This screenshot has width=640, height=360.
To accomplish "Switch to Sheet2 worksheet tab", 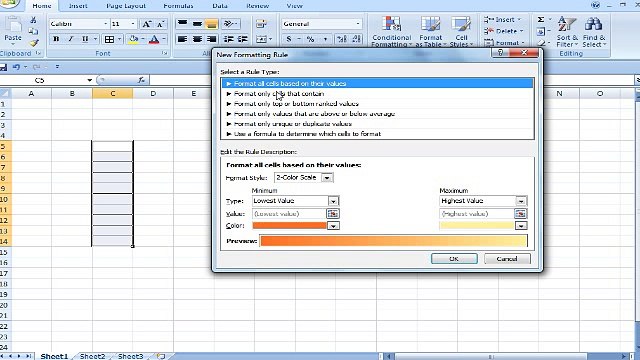I will (x=93, y=356).
